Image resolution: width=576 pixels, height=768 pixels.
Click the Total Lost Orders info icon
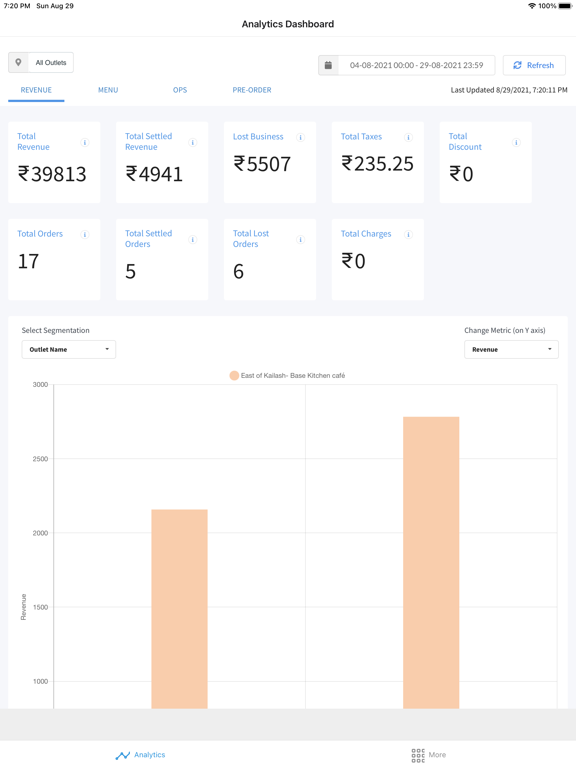pos(300,240)
